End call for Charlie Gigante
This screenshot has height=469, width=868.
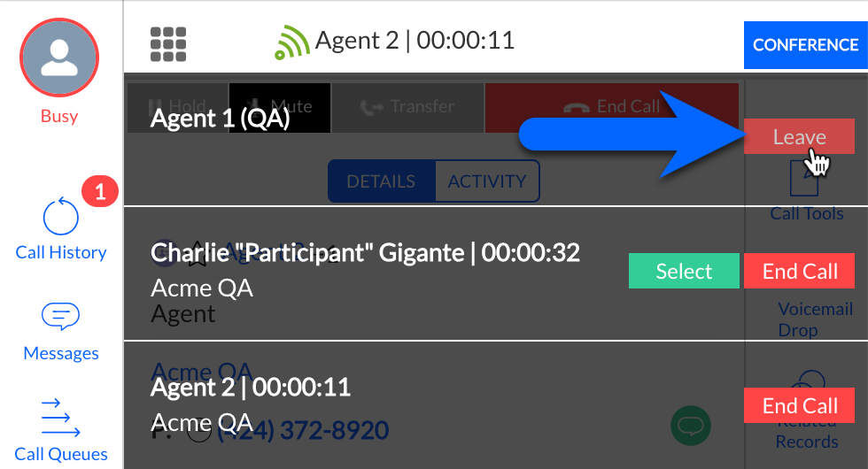click(x=800, y=272)
